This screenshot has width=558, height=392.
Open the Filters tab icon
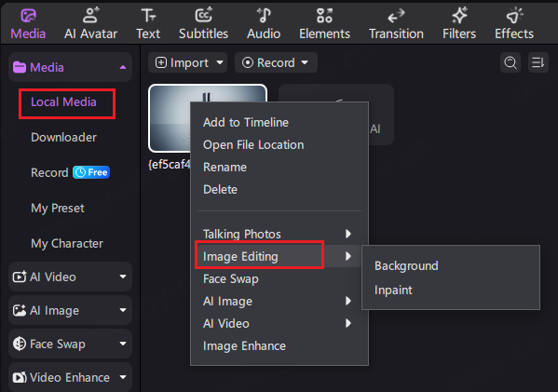point(459,15)
